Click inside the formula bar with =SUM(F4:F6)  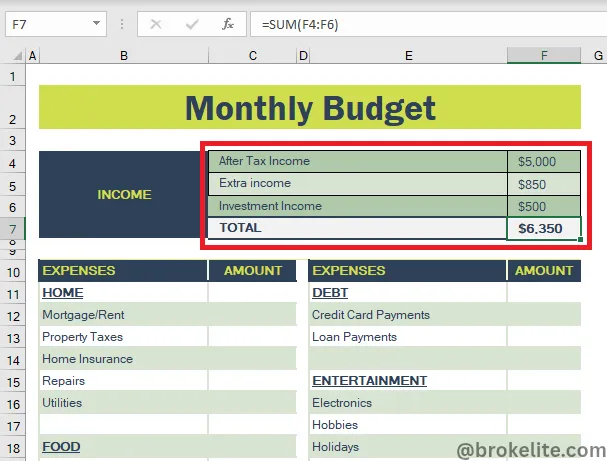[x=420, y=23]
